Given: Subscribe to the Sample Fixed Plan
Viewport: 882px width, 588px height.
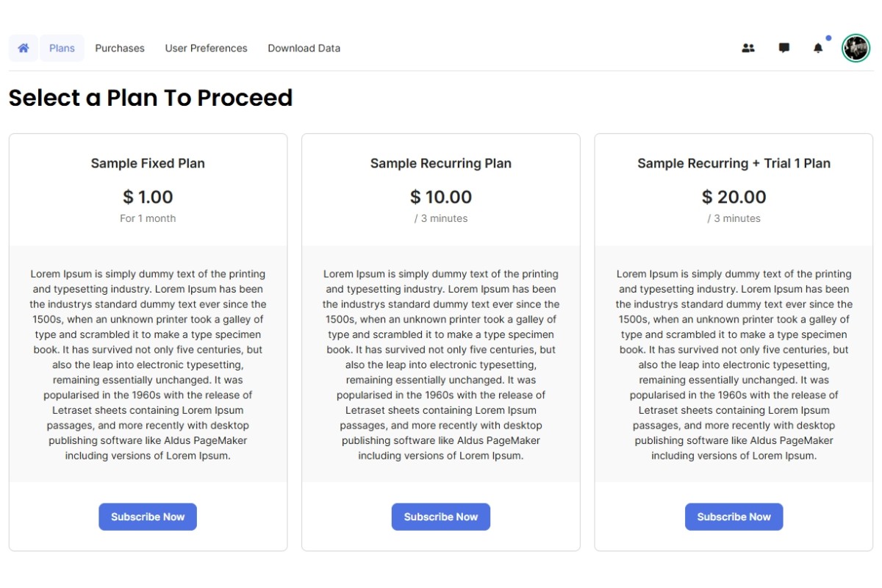Looking at the screenshot, I should pyautogui.click(x=148, y=517).
